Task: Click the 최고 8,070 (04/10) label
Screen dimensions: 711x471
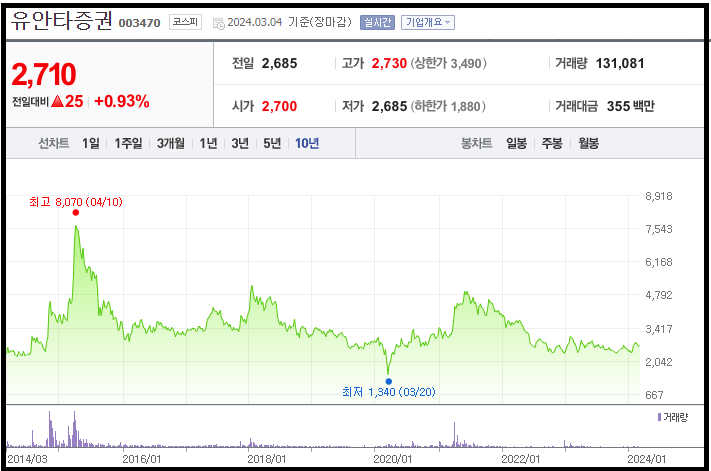Action: [x=76, y=202]
